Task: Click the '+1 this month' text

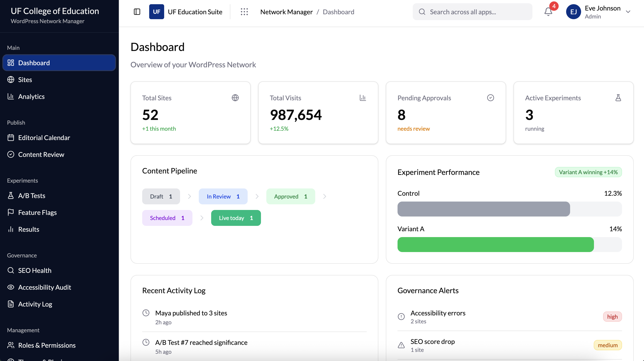Action: coord(159,129)
